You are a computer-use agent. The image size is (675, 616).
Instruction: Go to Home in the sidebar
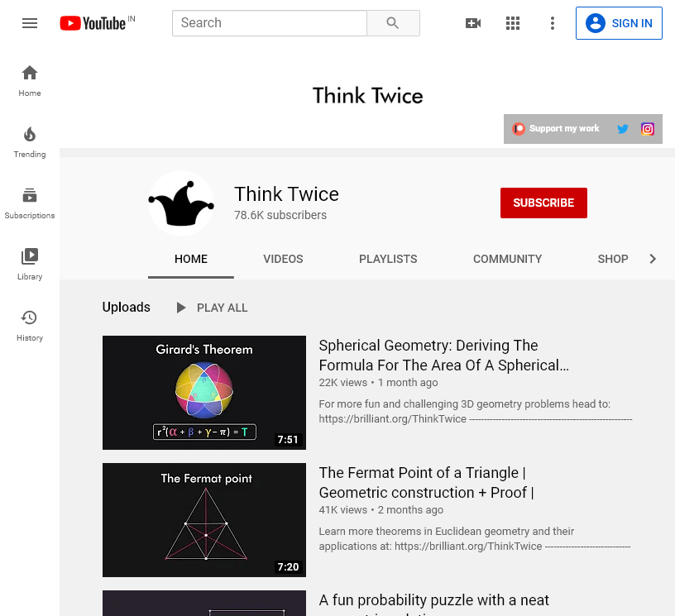pos(30,81)
